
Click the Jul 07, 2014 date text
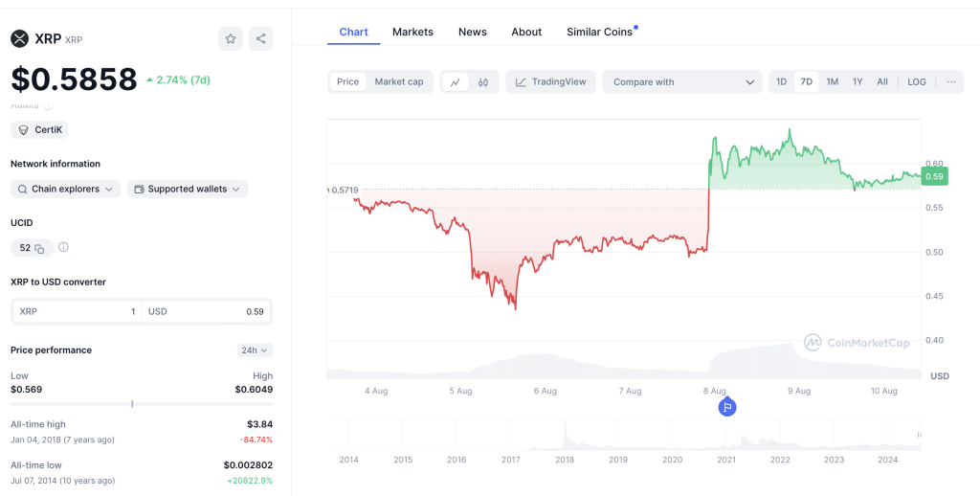pos(62,481)
